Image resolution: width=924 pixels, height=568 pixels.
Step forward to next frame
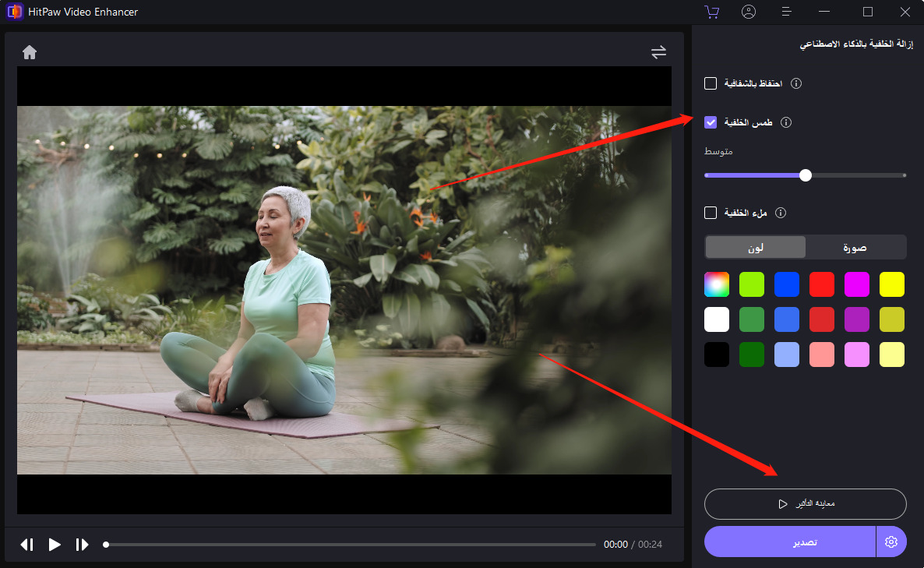[x=82, y=545]
